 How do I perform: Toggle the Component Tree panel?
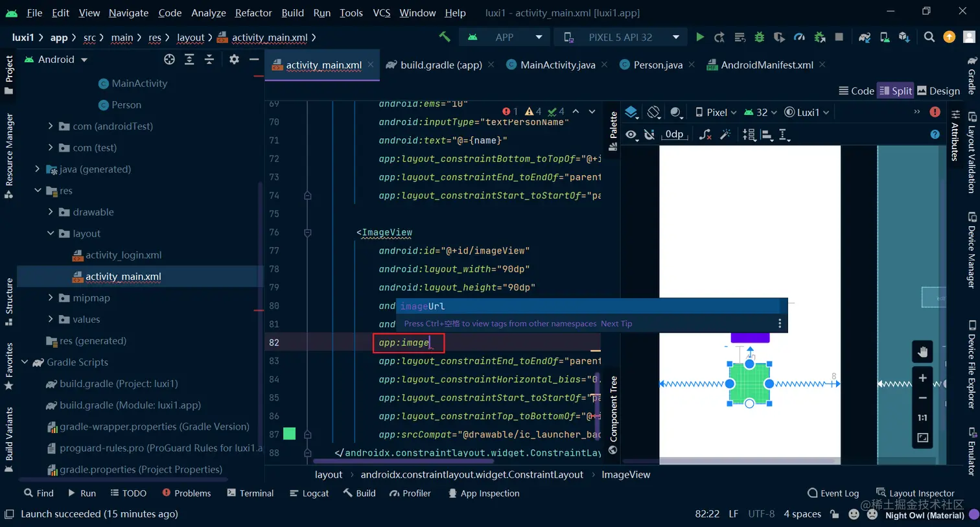(x=613, y=415)
